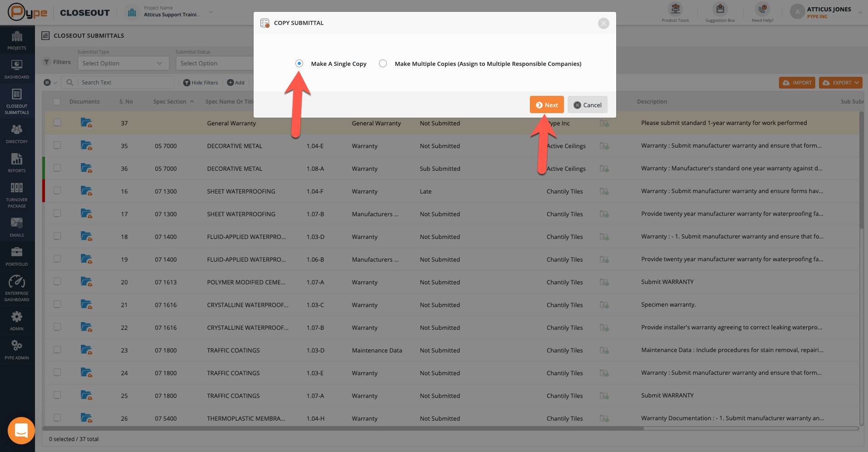Open documents folder icon for row 35
The image size is (868, 452).
coord(86,145)
